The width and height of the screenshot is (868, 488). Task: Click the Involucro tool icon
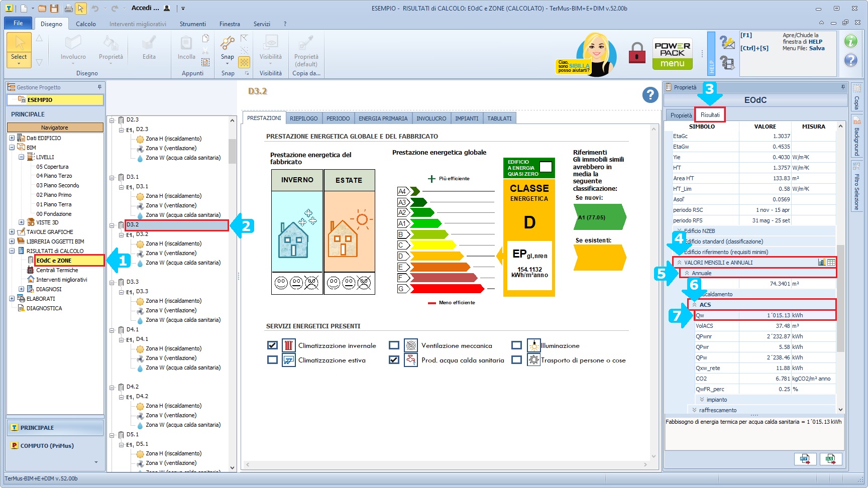73,43
